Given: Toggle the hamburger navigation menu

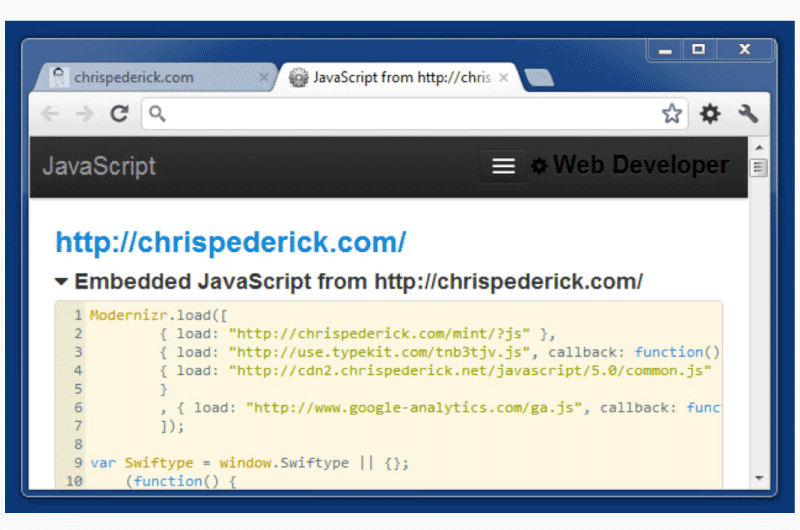Looking at the screenshot, I should pyautogui.click(x=503, y=166).
